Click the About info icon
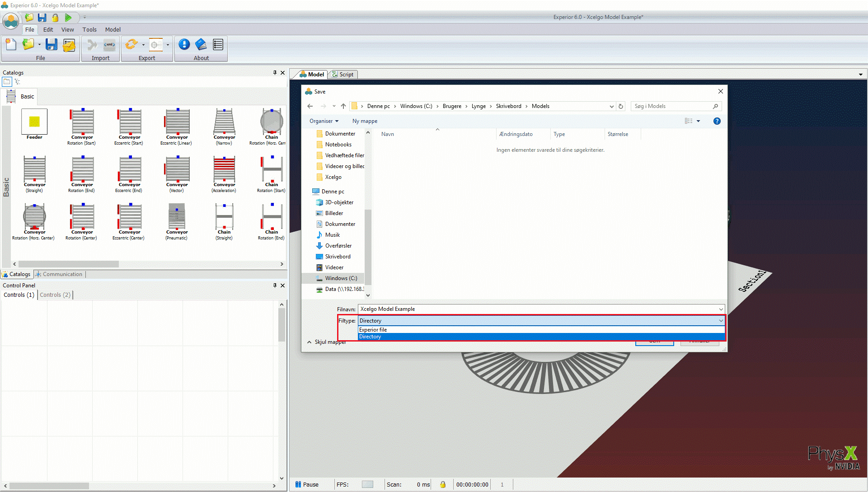The width and height of the screenshot is (868, 492). click(184, 44)
